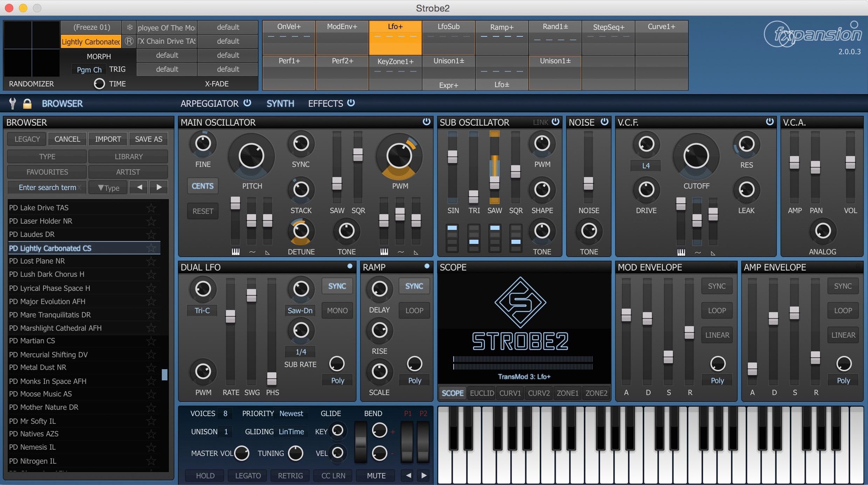The image size is (868, 485).
Task: Open the PRIORITY Newest dropdown
Action: (x=291, y=414)
